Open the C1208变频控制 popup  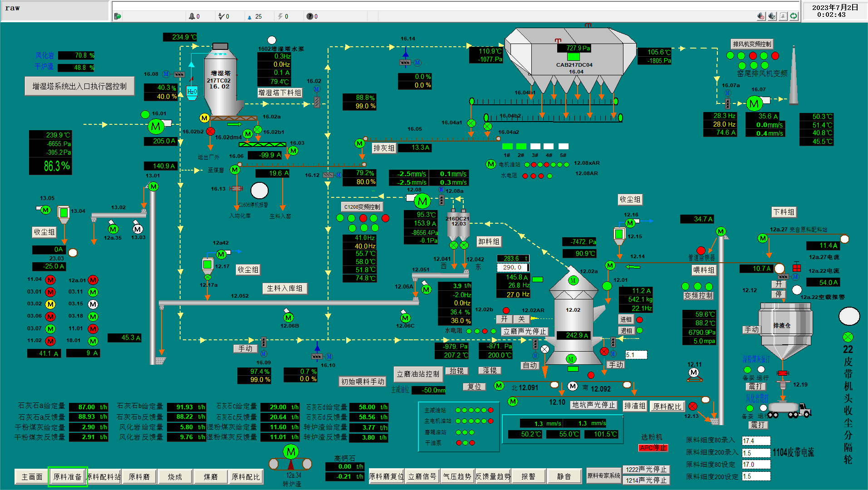pos(362,207)
